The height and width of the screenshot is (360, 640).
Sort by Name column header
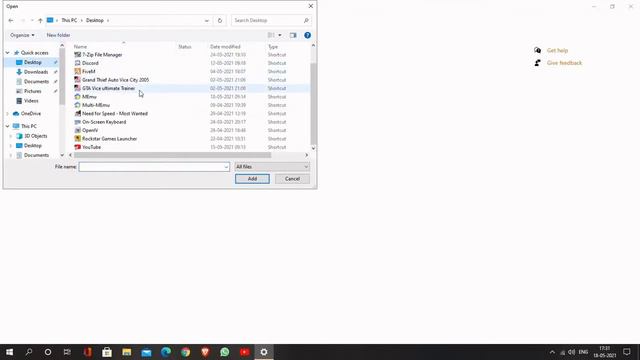click(x=80, y=47)
